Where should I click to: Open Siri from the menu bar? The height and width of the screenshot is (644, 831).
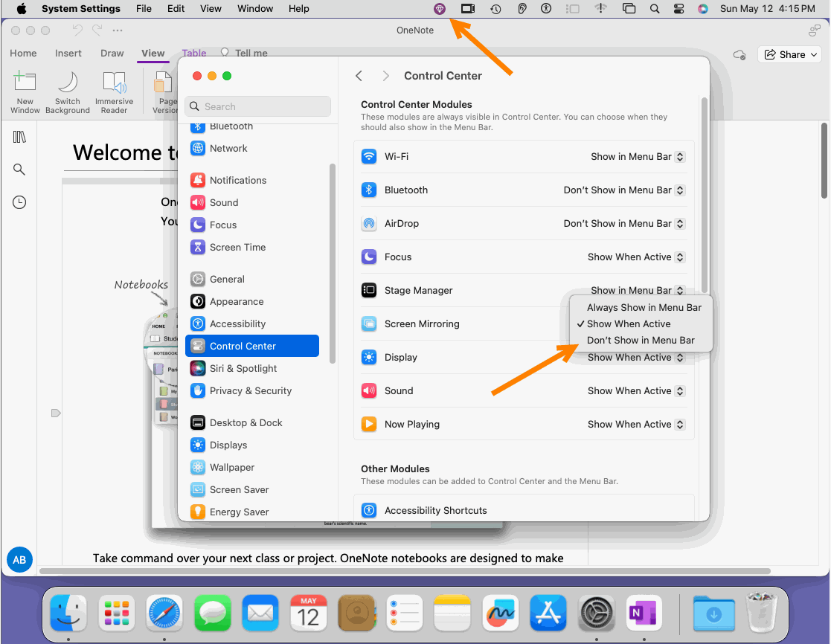(x=703, y=8)
